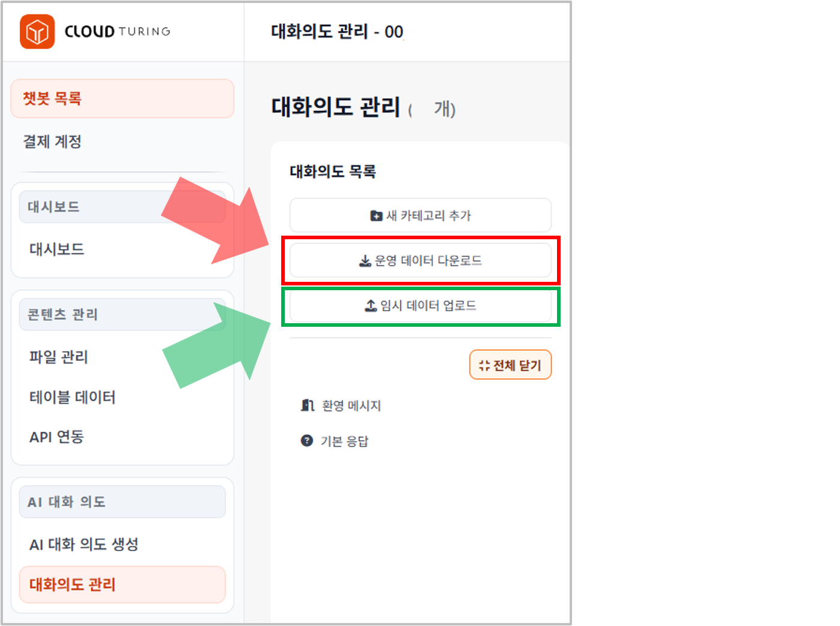Collapse the AI 대화 의도 section header
Screen dimensions: 840x626
tap(122, 502)
